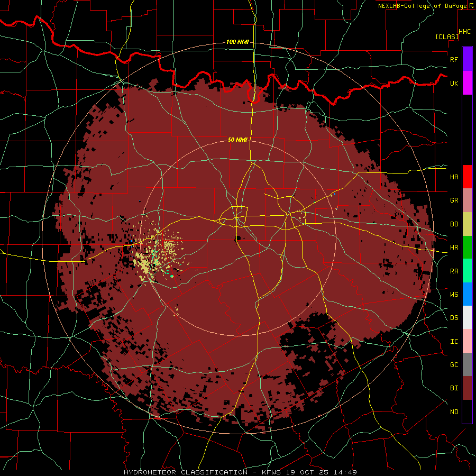Click the 19 OCT 25 date text

coord(308,472)
